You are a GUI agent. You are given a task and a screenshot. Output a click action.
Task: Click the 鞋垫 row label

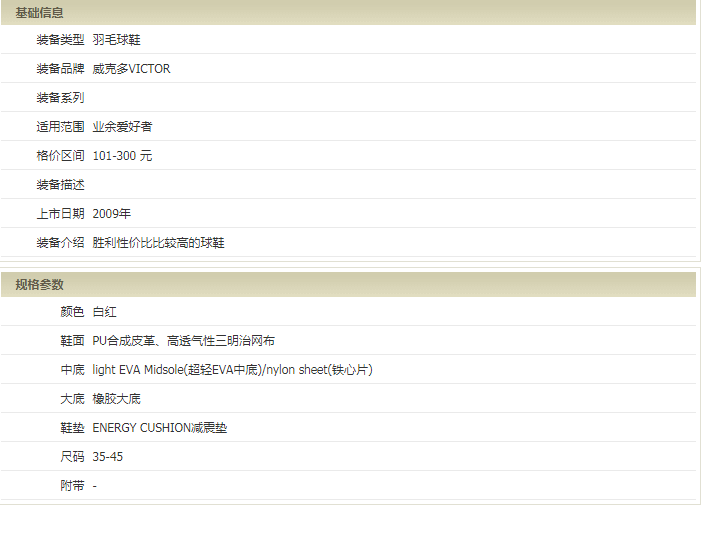point(72,428)
